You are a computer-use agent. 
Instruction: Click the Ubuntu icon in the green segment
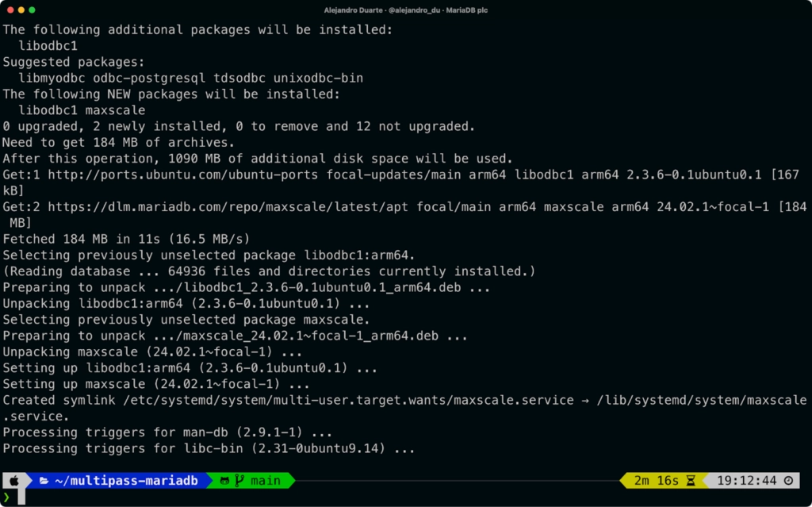(225, 480)
